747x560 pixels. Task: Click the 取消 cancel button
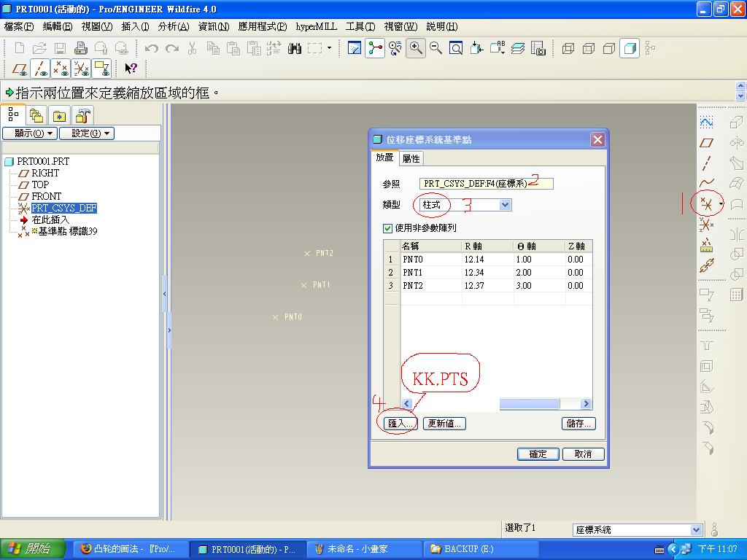pos(583,454)
